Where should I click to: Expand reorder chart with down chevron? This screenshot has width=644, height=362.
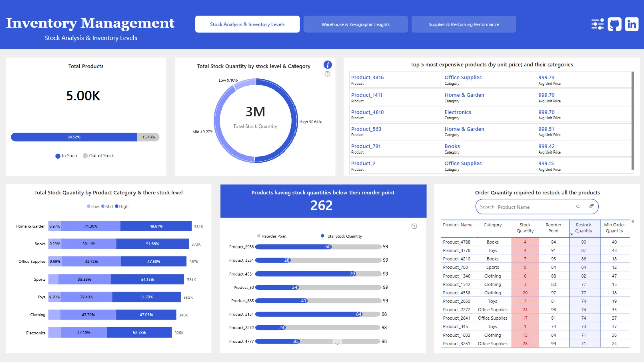coord(337,343)
